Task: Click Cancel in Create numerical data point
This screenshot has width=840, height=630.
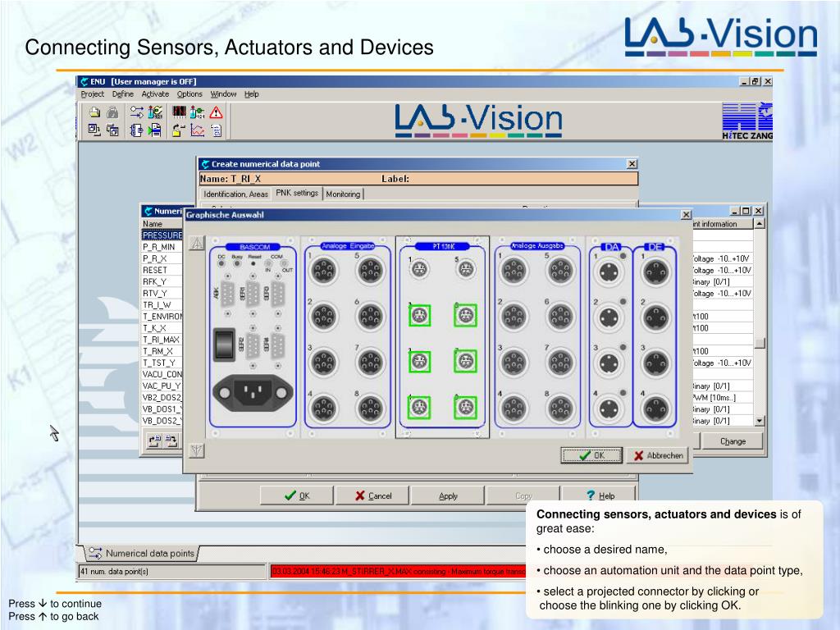Action: (x=373, y=495)
